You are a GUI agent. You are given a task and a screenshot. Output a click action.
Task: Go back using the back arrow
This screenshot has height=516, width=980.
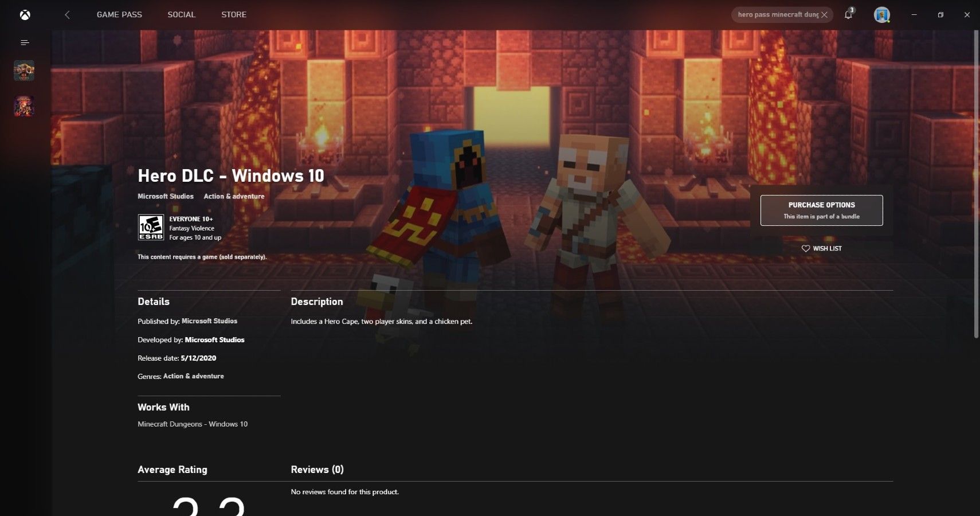point(67,15)
